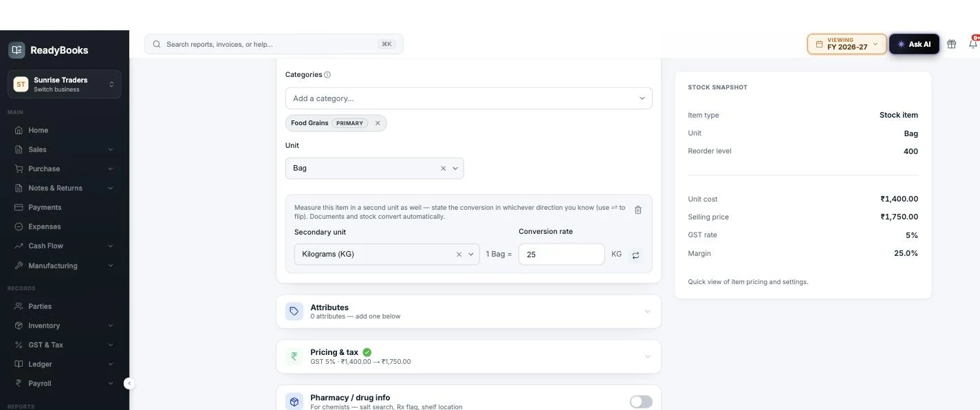Viewport: 980px width, 410px height.
Task: Expand the Attributes section
Action: (x=647, y=312)
